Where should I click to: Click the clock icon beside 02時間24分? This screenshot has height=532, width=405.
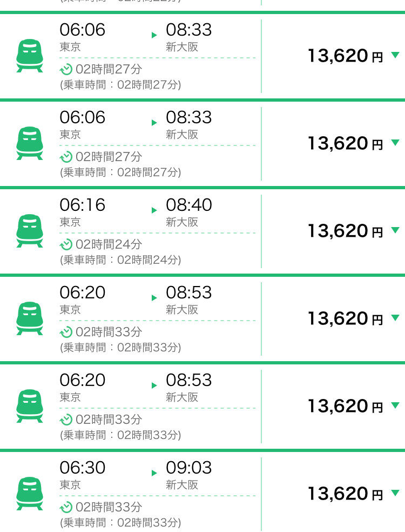click(x=66, y=244)
